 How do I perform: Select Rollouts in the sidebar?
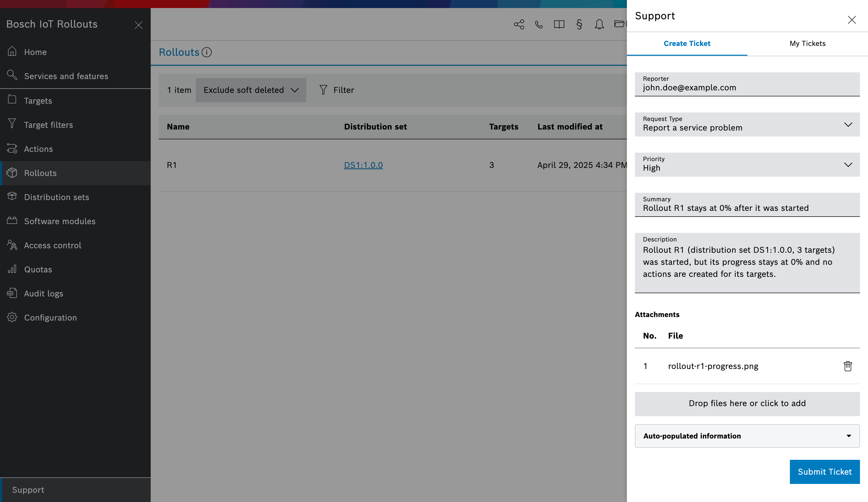[75, 173]
